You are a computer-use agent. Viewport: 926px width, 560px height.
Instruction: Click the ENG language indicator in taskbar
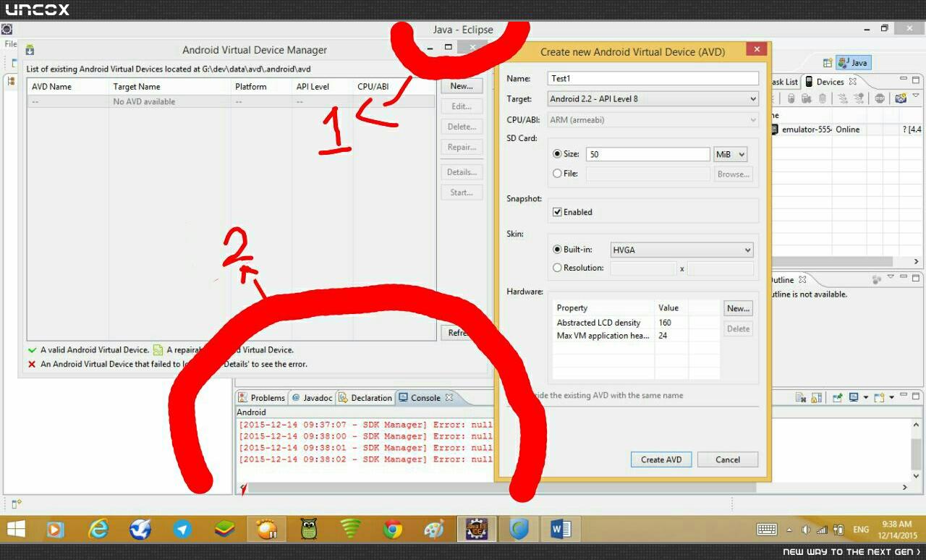pyautogui.click(x=861, y=530)
